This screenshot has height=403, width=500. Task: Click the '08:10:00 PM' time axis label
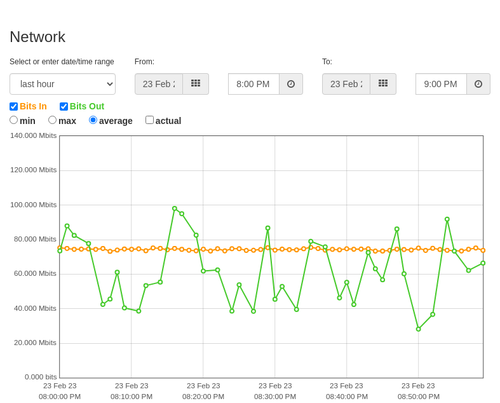pyautogui.click(x=131, y=397)
